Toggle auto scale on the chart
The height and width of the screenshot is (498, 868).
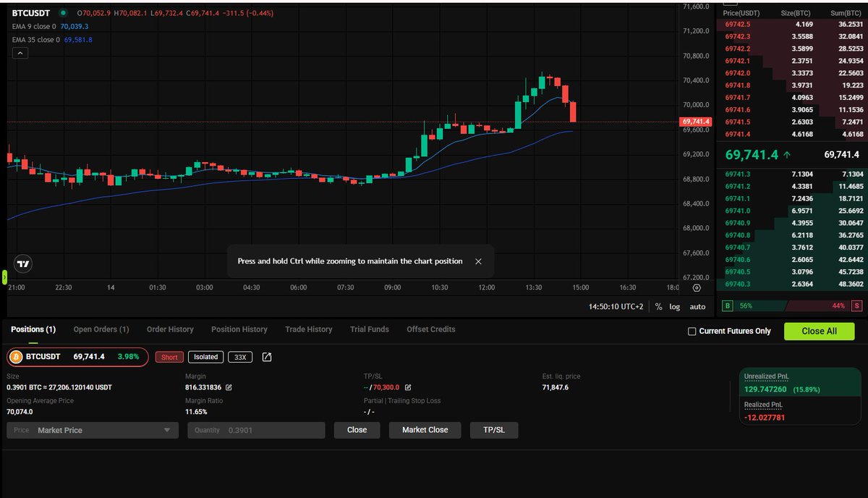pyautogui.click(x=697, y=307)
